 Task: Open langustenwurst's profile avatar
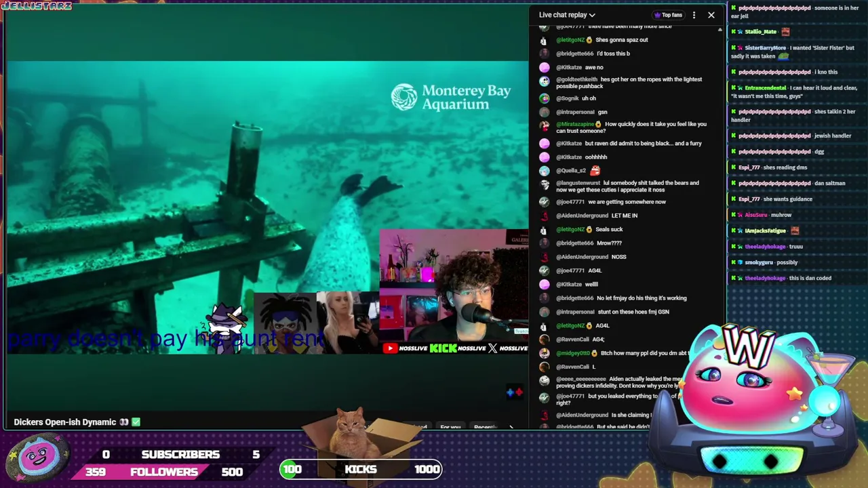click(x=544, y=185)
